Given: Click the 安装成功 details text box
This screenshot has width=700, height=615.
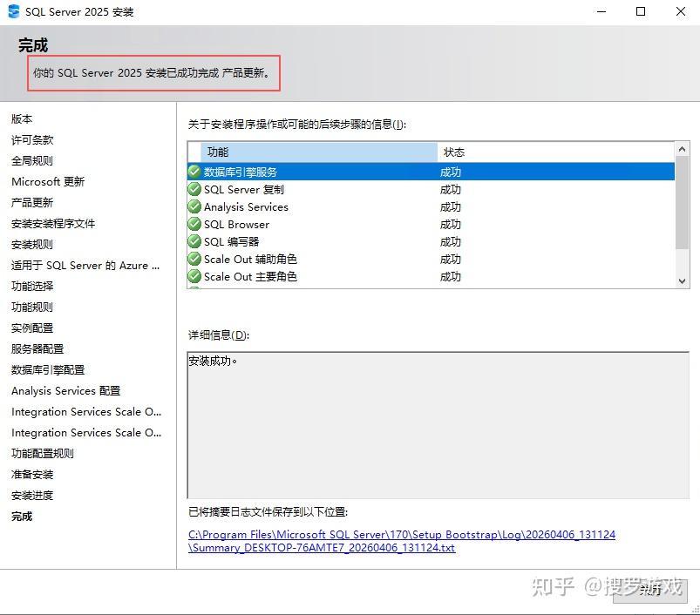Looking at the screenshot, I should point(438,425).
